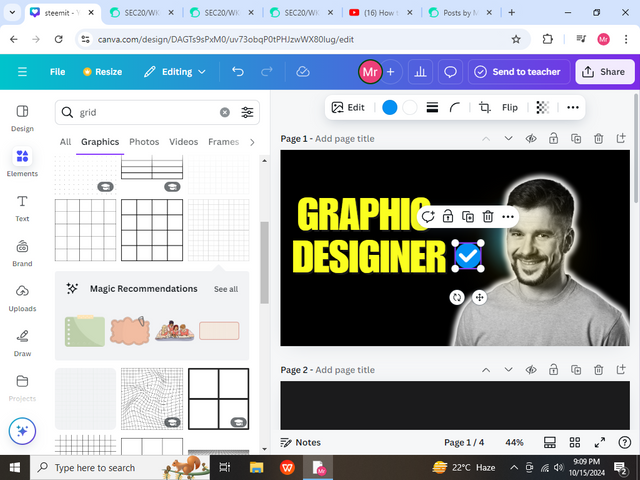Hide Page 1 with the eye icon

point(531,139)
